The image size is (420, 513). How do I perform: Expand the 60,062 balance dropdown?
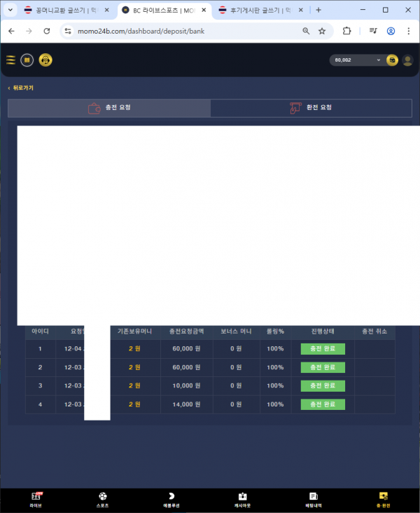click(x=357, y=60)
